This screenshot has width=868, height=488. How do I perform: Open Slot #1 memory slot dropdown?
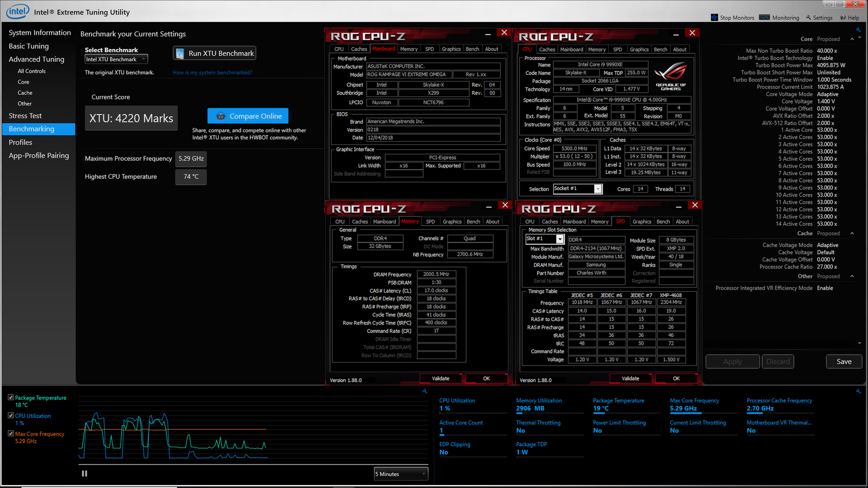pyautogui.click(x=544, y=239)
